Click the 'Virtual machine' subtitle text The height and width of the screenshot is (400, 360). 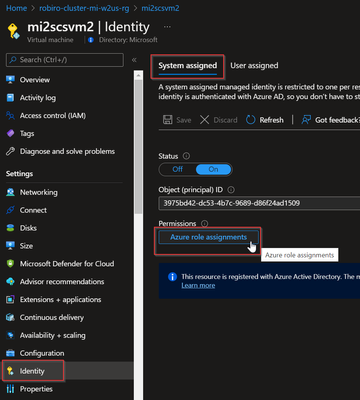(x=50, y=40)
